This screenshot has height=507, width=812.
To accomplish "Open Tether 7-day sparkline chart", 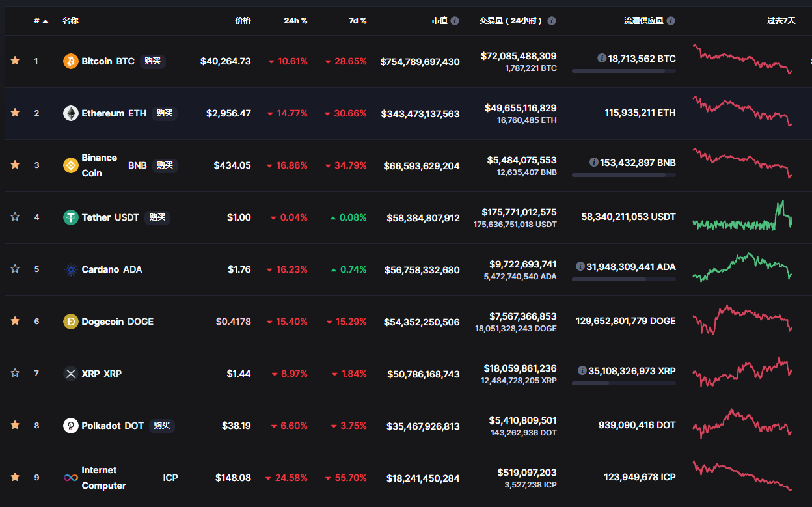I will tap(742, 217).
